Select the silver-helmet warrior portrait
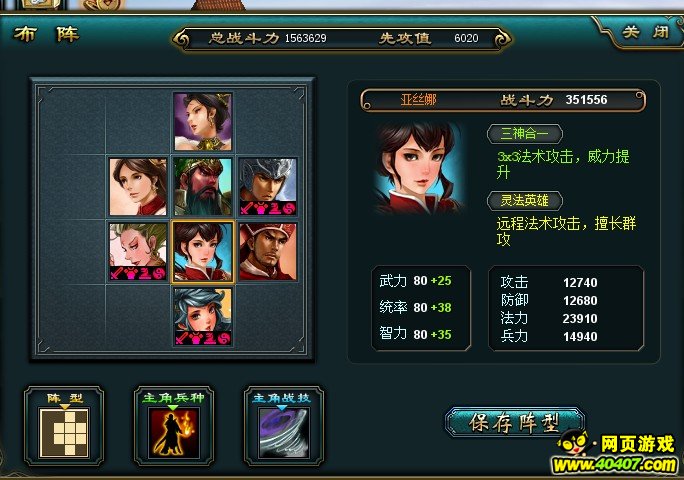The image size is (684, 480). 268,187
